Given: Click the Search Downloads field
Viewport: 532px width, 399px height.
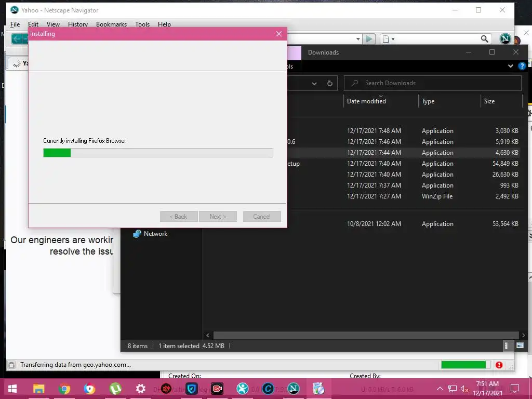Looking at the screenshot, I should click(x=433, y=83).
